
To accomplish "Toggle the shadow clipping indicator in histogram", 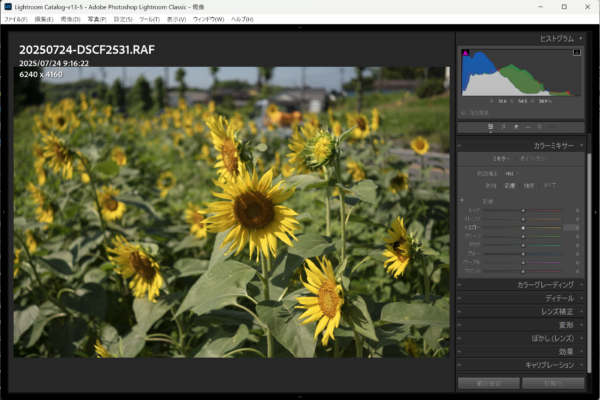I will (466, 53).
